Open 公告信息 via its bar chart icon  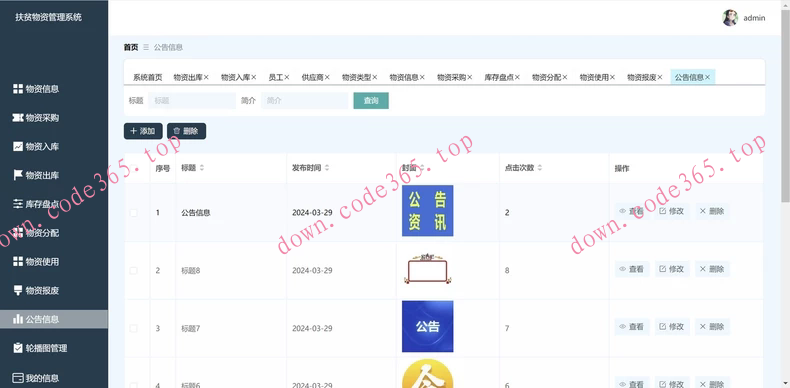(x=18, y=319)
